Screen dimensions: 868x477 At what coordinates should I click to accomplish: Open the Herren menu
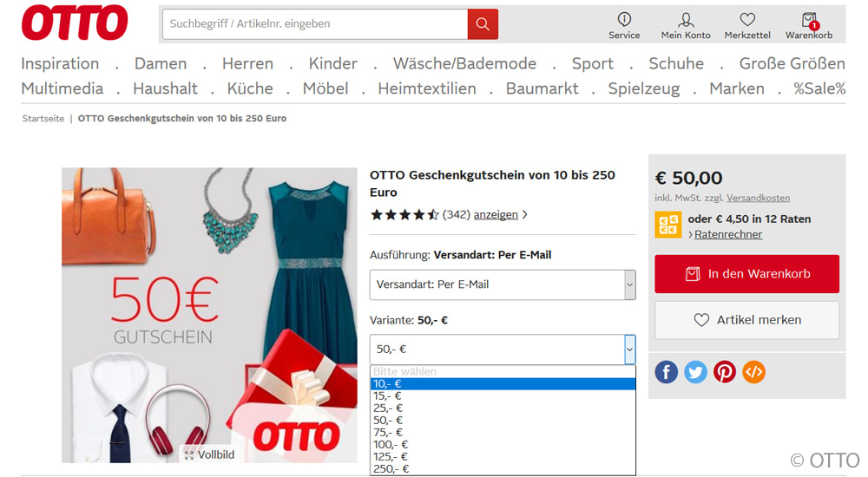click(x=247, y=63)
